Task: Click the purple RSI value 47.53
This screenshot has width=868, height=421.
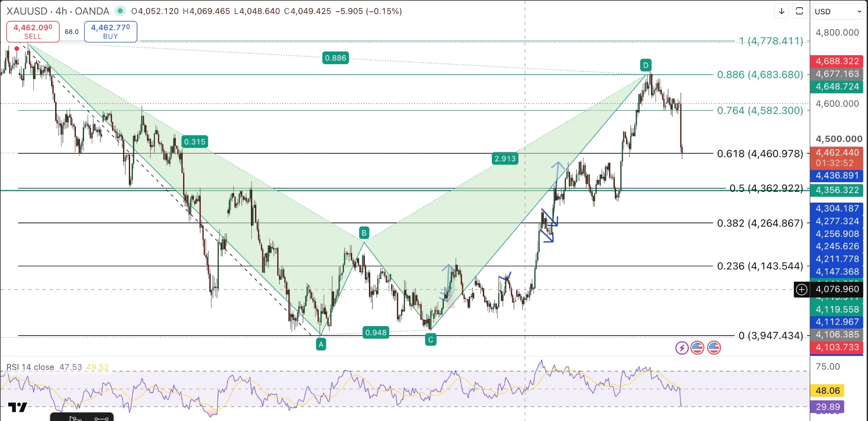Action: tap(71, 367)
